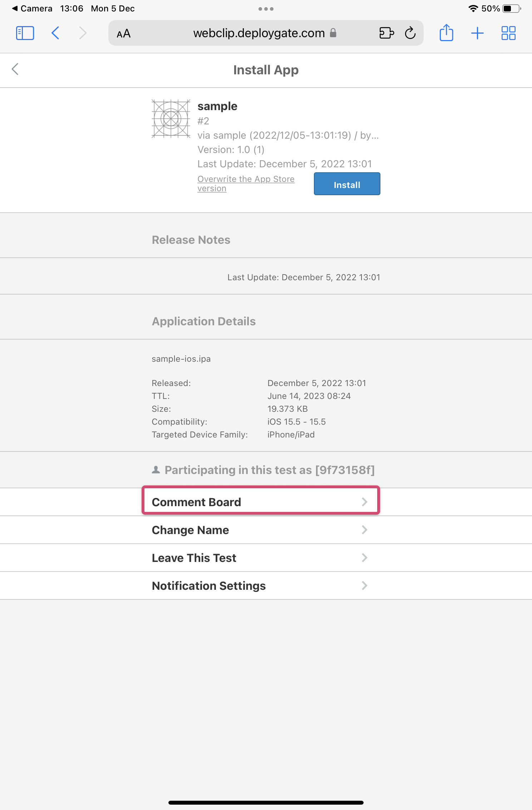
Task: Expand the Comment Board chevron arrow
Action: coord(364,502)
